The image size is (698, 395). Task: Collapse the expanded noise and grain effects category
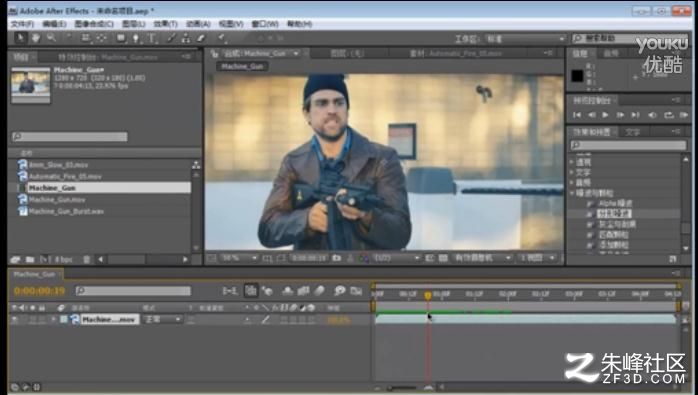coord(572,193)
